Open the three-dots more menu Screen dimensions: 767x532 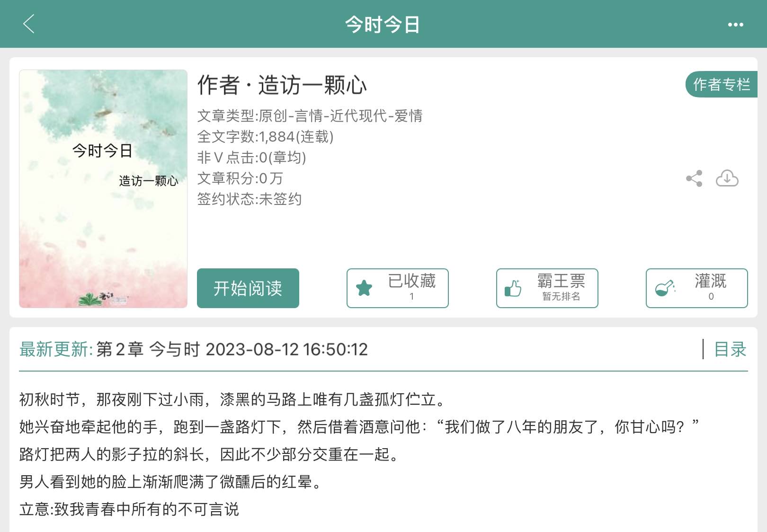pos(735,25)
